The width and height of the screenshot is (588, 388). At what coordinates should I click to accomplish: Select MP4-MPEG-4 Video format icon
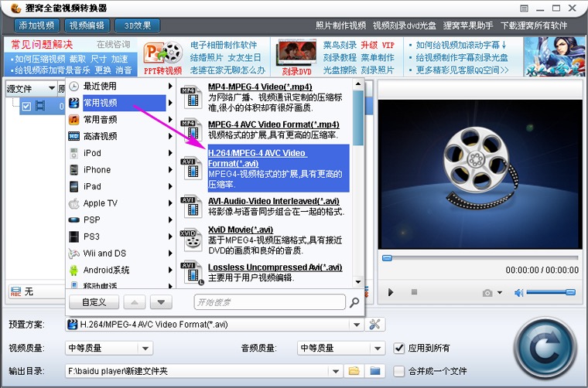click(x=191, y=97)
